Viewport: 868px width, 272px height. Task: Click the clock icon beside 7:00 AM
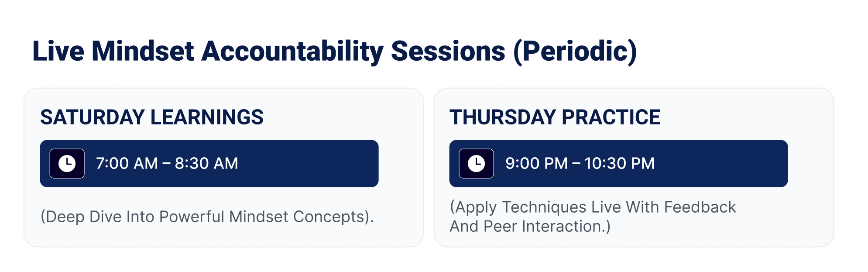[x=67, y=164]
